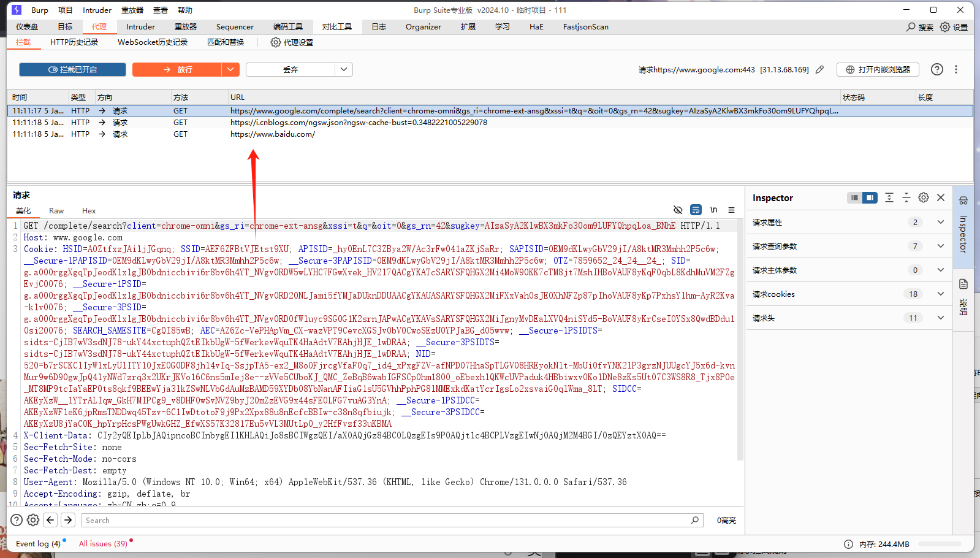
Task: Select the www.baidu.com intercepted request row
Action: tap(490, 134)
